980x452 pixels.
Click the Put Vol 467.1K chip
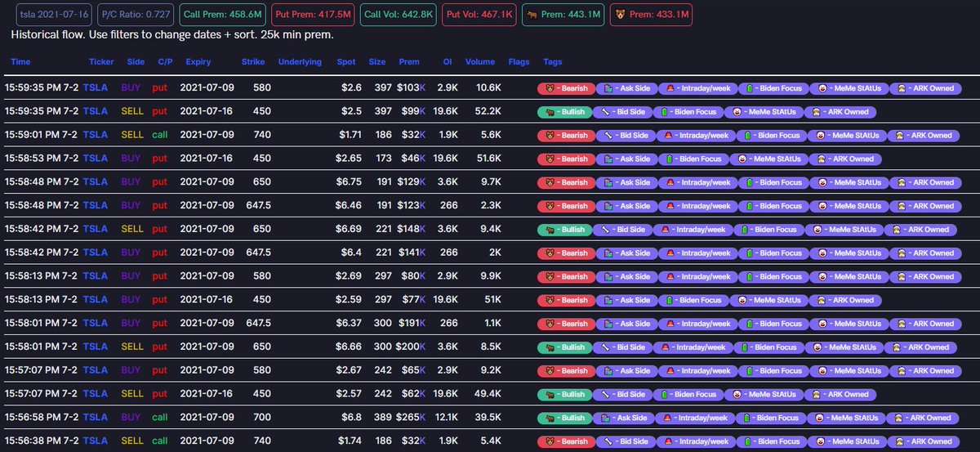pos(479,15)
